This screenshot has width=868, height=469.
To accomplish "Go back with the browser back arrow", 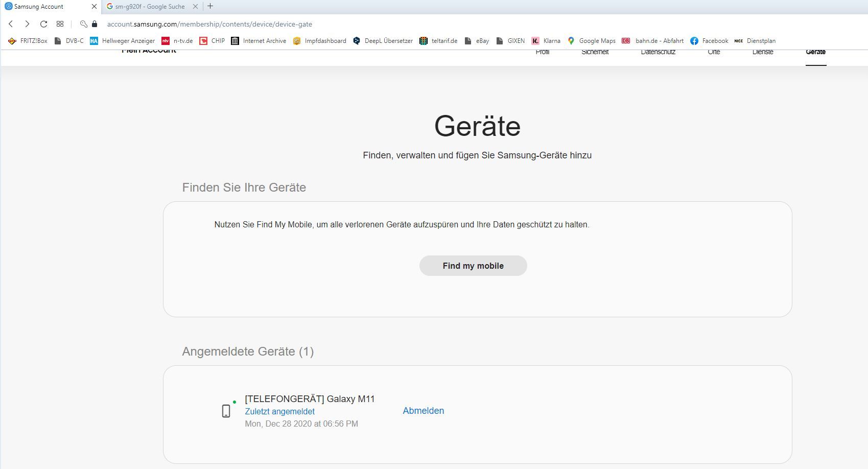I will point(11,24).
